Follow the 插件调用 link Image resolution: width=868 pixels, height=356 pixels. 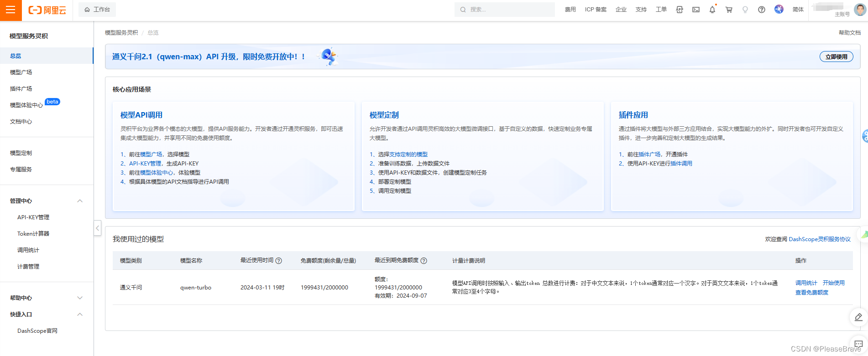(681, 164)
